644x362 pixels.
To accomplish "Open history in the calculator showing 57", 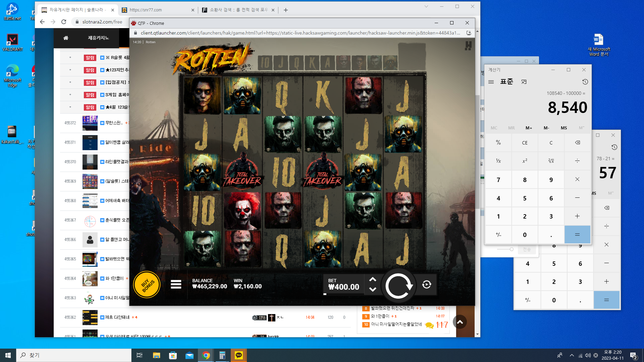I will (x=614, y=147).
